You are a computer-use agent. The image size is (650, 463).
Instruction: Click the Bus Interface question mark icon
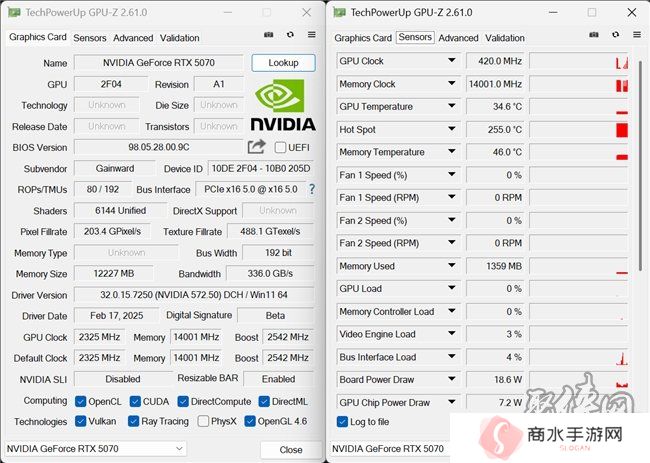coord(312,189)
